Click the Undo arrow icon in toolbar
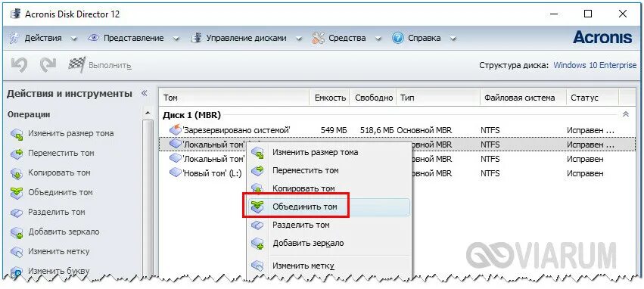Screen dimensions: 644x289 point(20,65)
